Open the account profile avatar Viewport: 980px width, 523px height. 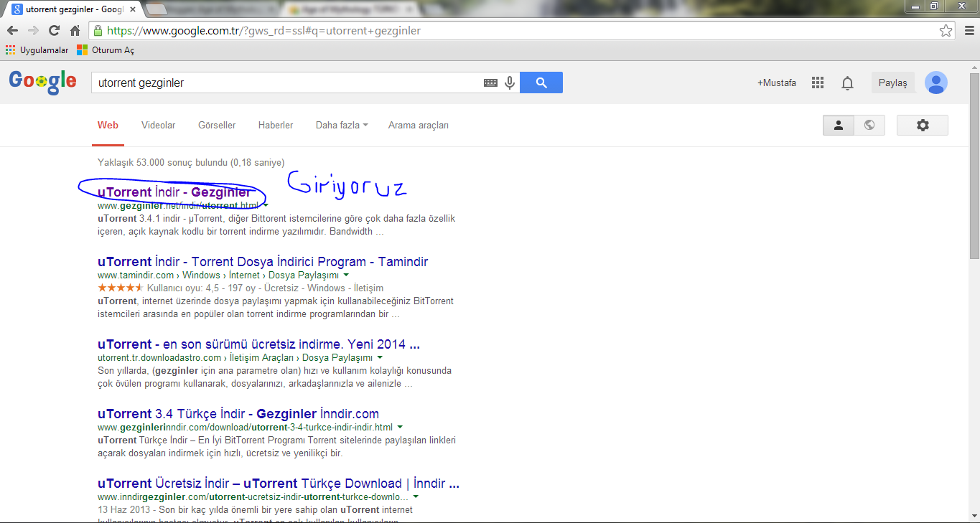935,83
